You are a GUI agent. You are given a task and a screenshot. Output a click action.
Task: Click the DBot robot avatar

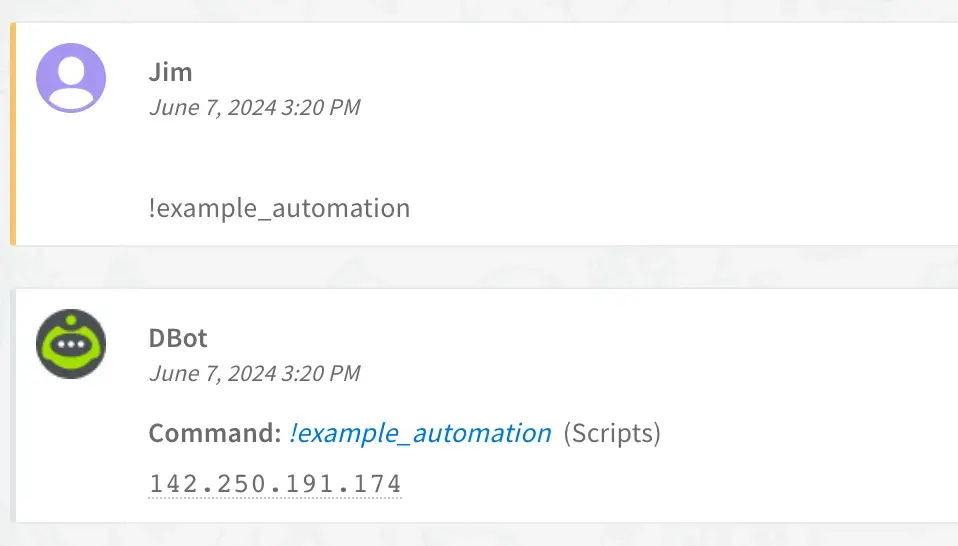[x=71, y=344]
